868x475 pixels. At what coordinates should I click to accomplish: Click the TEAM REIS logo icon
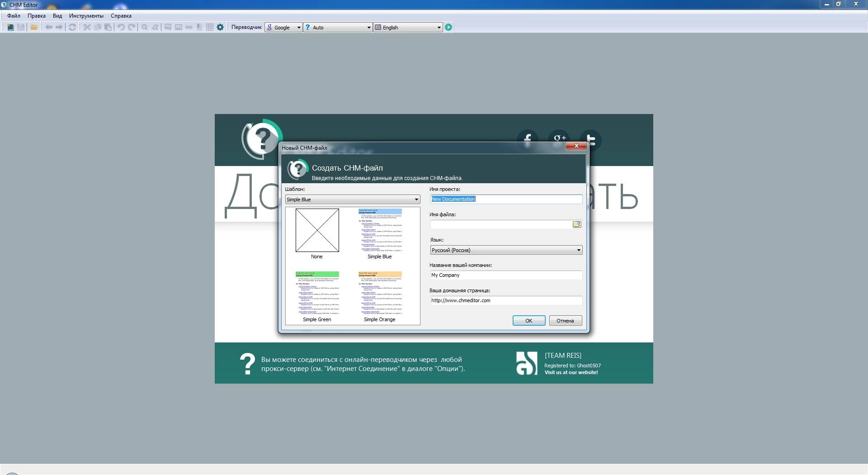click(527, 363)
